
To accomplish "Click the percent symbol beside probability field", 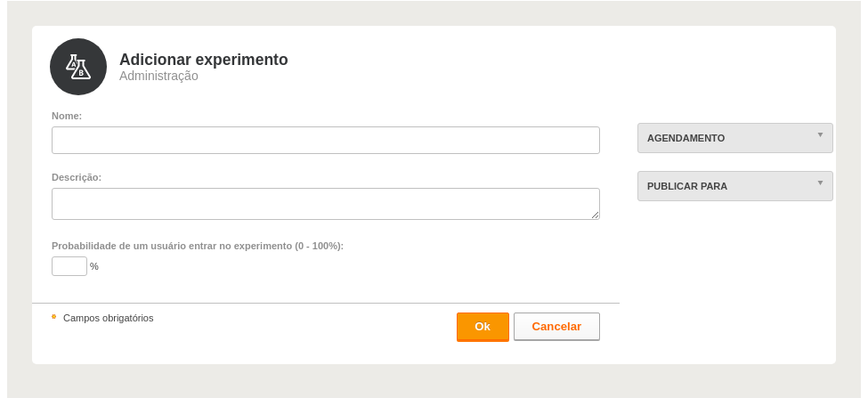I will click(x=94, y=266).
